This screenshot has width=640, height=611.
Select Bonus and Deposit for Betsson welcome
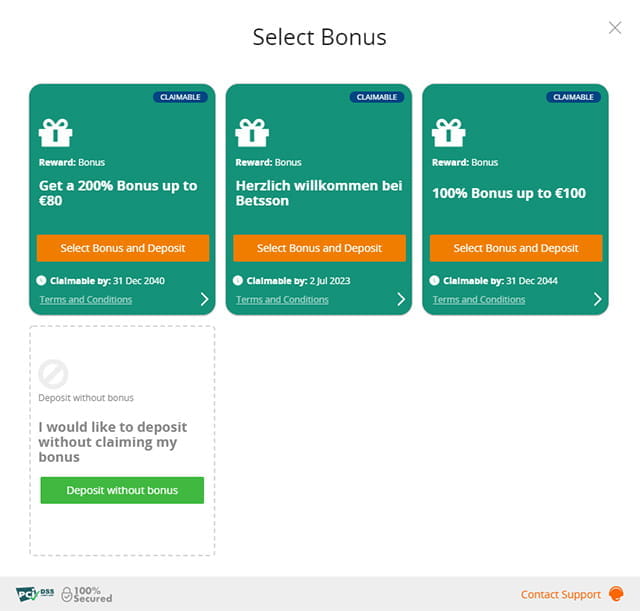320,248
